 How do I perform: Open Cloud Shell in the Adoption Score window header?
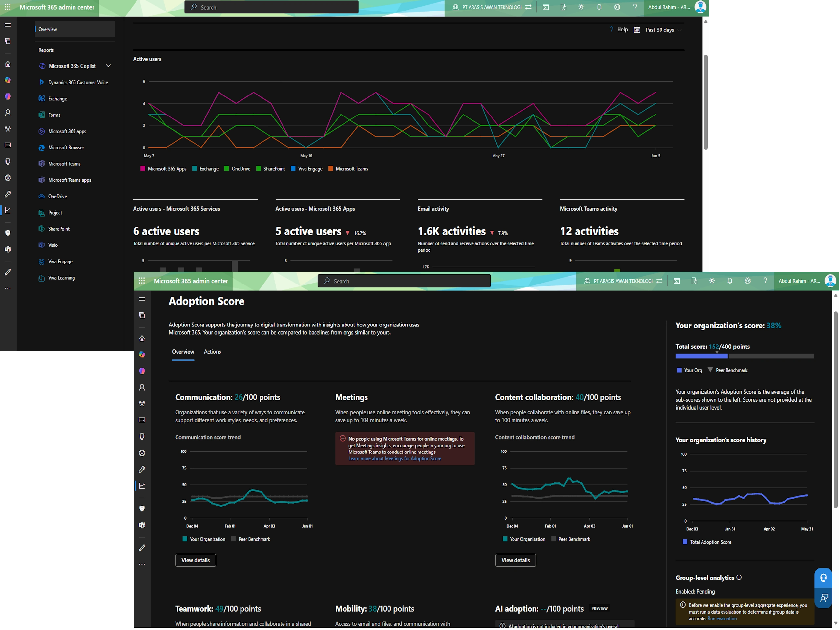coord(677,281)
